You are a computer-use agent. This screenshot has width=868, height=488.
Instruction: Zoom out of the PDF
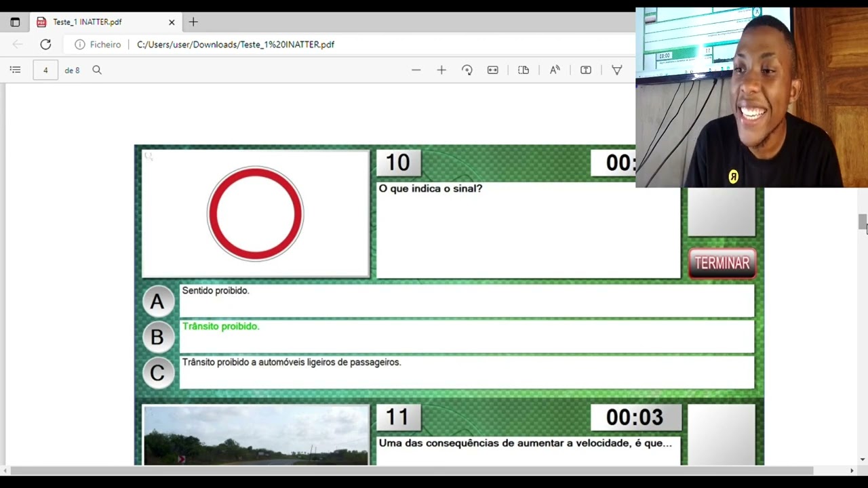point(416,70)
